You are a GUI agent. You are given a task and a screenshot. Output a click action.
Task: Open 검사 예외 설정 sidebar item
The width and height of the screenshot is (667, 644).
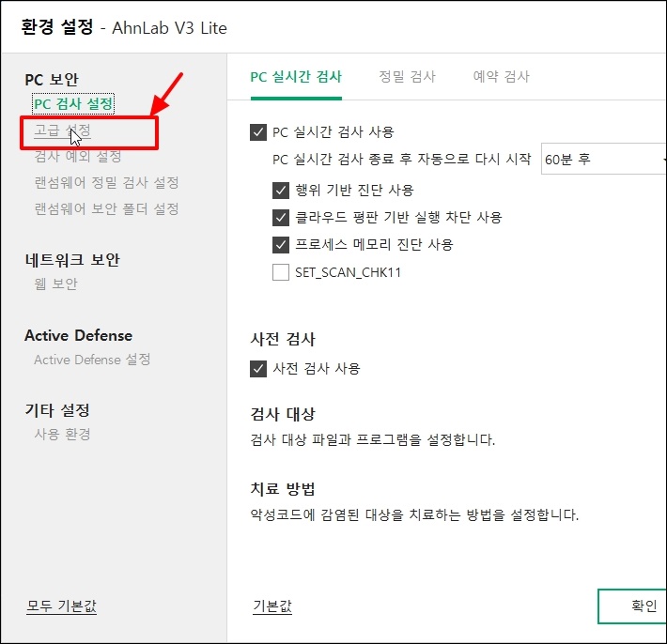[x=78, y=156]
